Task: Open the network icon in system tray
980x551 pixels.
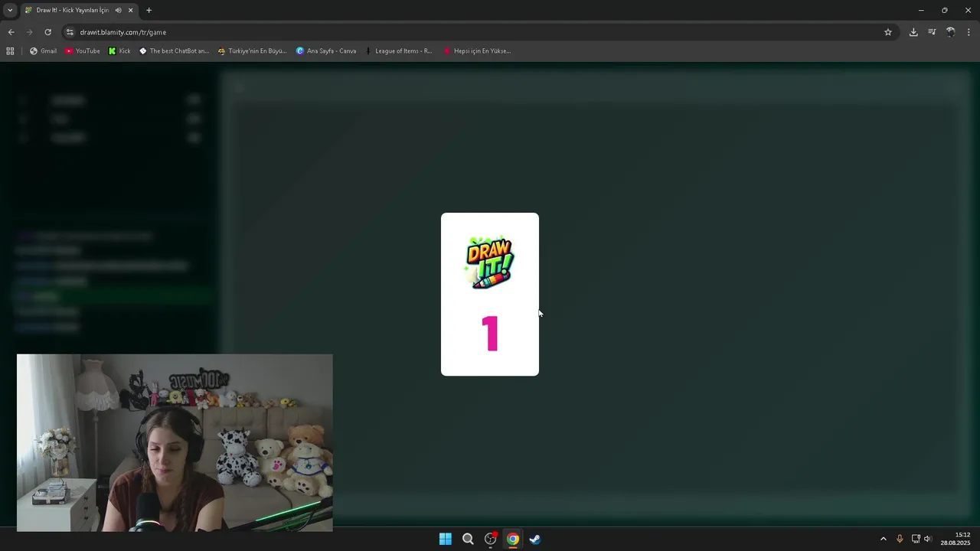Action: 916,539
